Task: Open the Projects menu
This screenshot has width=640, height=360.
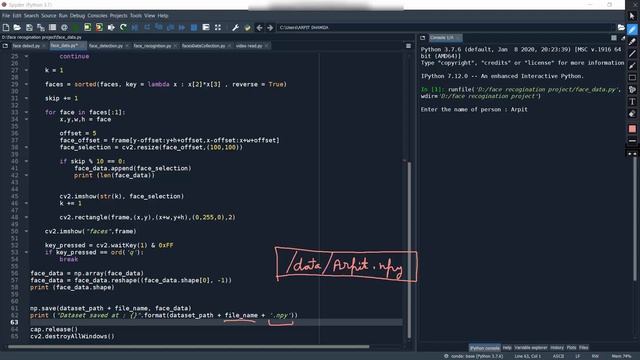Action: tap(118, 16)
